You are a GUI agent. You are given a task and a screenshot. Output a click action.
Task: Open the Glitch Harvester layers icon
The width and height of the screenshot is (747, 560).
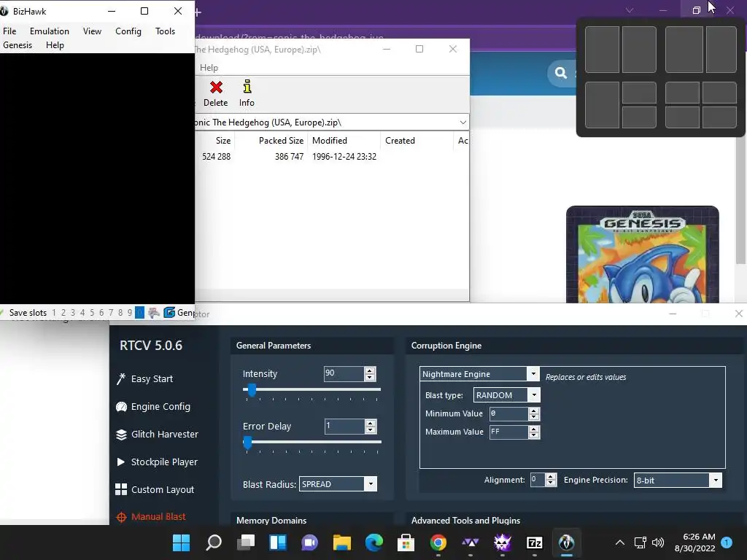click(x=121, y=435)
